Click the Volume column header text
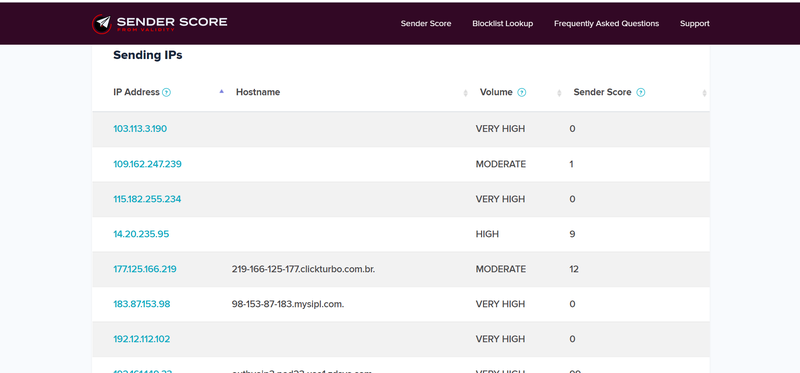800x373 pixels. 496,92
